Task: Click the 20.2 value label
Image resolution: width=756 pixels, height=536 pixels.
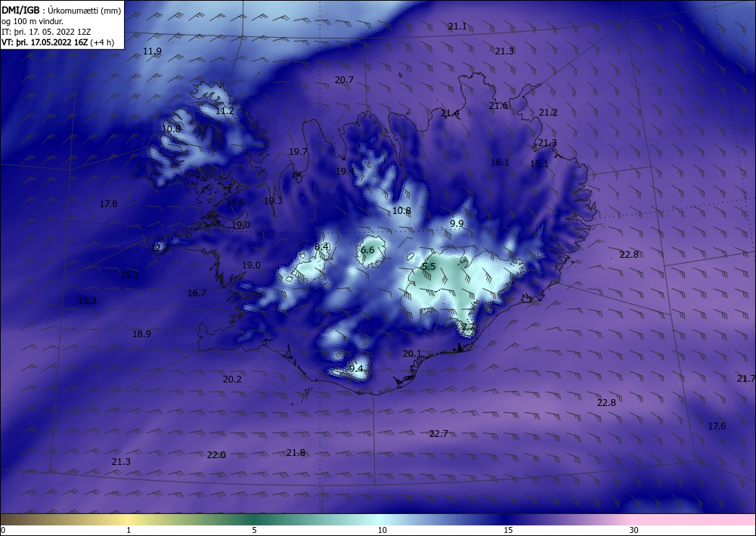Action: [x=232, y=380]
